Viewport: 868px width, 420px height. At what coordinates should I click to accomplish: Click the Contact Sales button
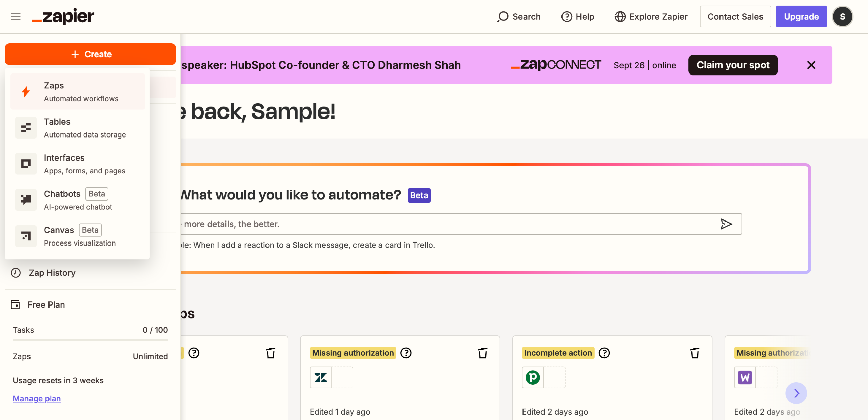(x=735, y=17)
